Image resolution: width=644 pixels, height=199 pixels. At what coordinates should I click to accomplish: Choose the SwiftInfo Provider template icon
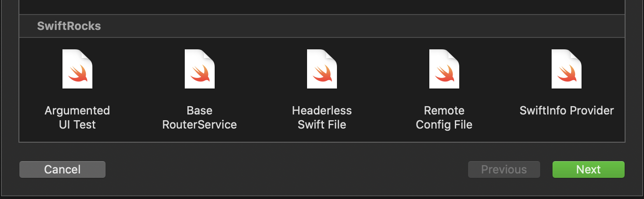click(567, 69)
